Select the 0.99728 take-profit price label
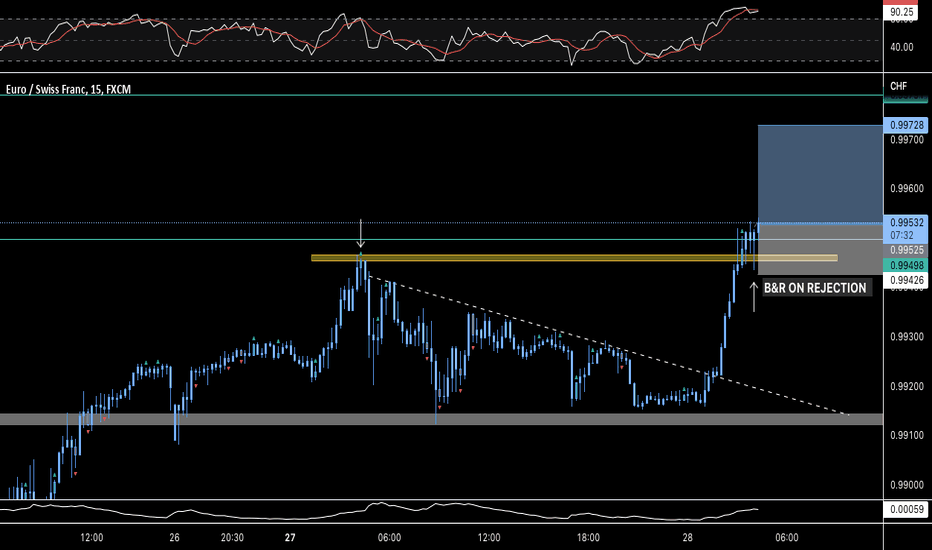 click(x=906, y=125)
